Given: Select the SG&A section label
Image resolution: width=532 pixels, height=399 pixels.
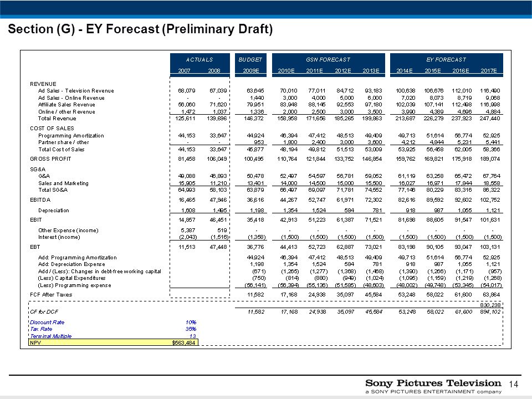Looking at the screenshot, I should pos(37,170).
